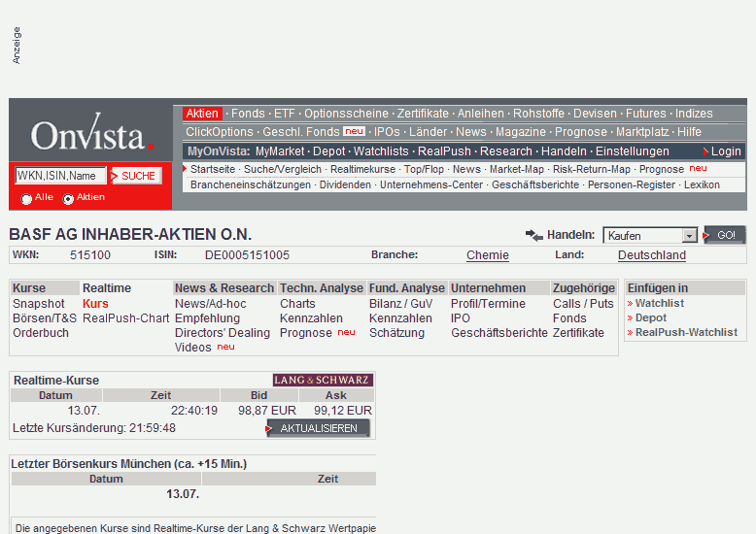Open Länder in the navigation
Viewport: 756px width, 534px height.
coord(429,132)
